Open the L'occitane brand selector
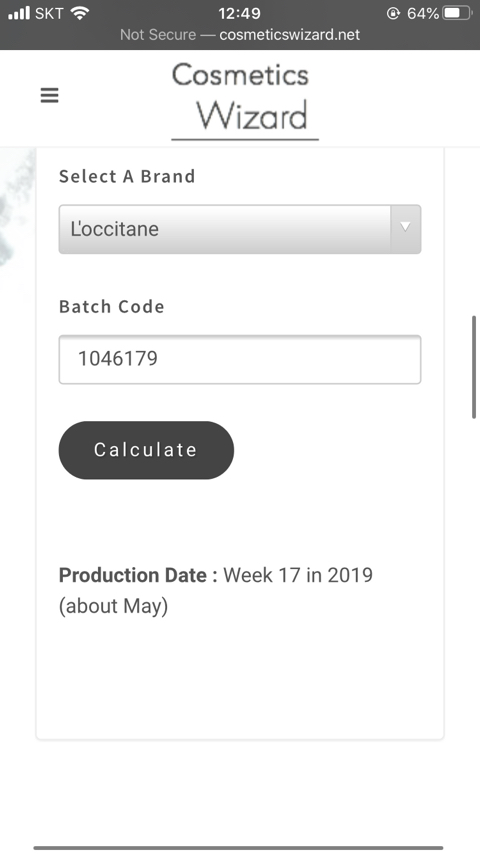 tap(240, 229)
